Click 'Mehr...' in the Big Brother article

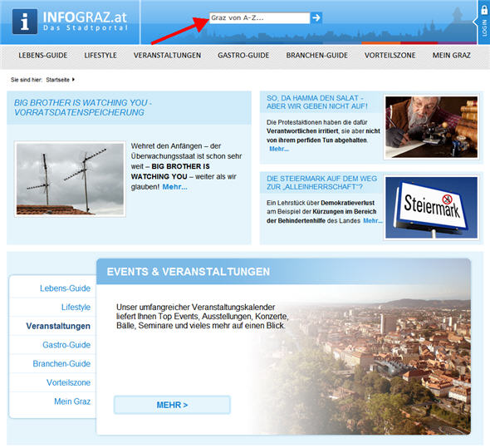(x=174, y=187)
